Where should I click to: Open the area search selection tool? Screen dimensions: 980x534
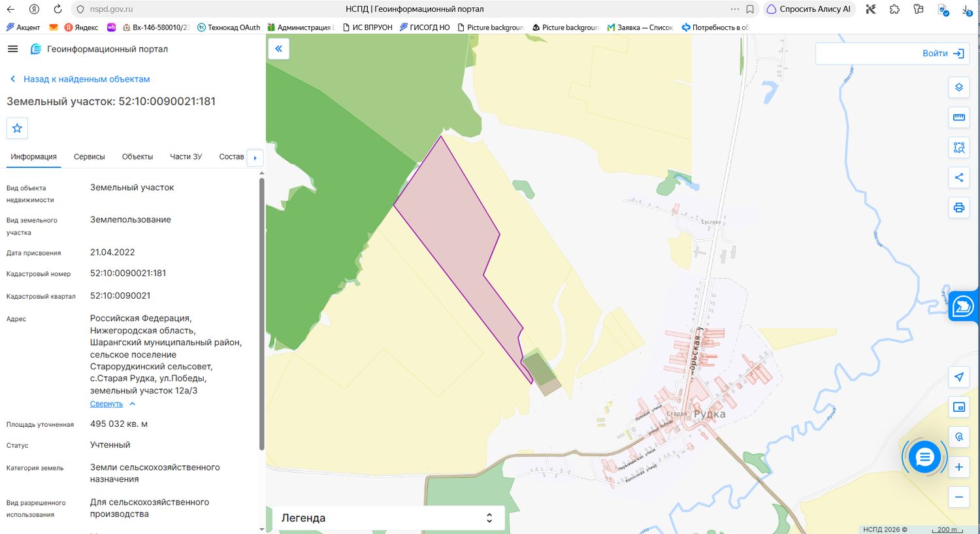pyautogui.click(x=958, y=148)
